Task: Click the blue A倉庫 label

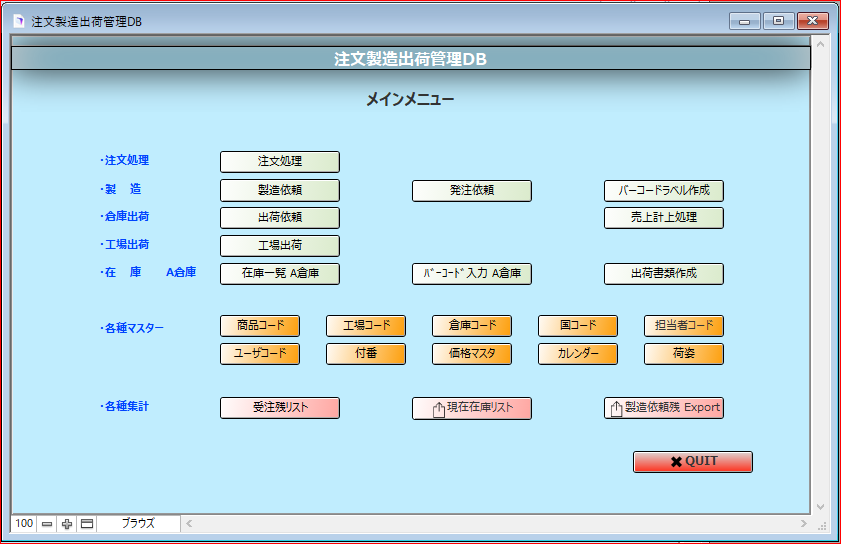Action: click(181, 272)
